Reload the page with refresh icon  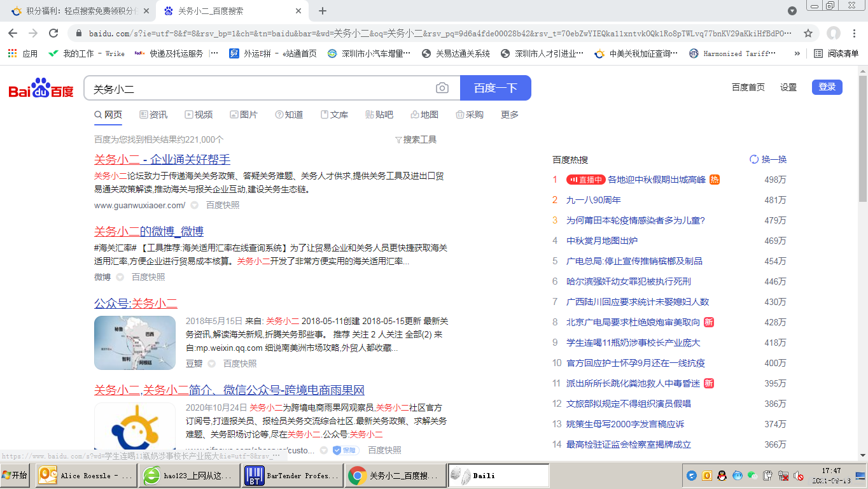[53, 33]
